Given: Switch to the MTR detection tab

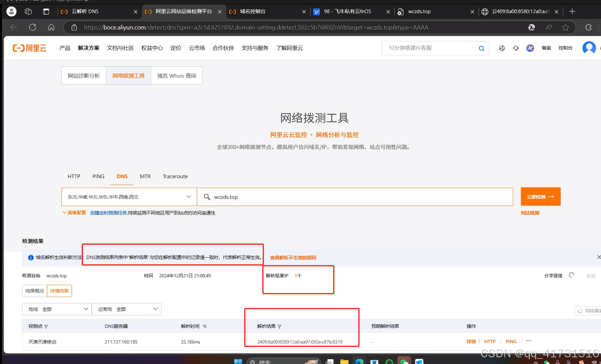Looking at the screenshot, I should (145, 176).
